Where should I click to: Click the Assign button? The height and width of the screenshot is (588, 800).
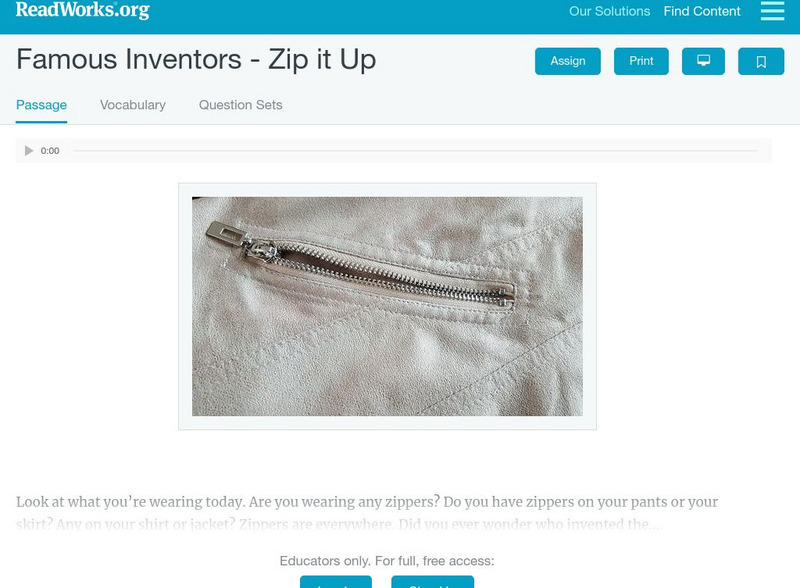[x=567, y=61]
